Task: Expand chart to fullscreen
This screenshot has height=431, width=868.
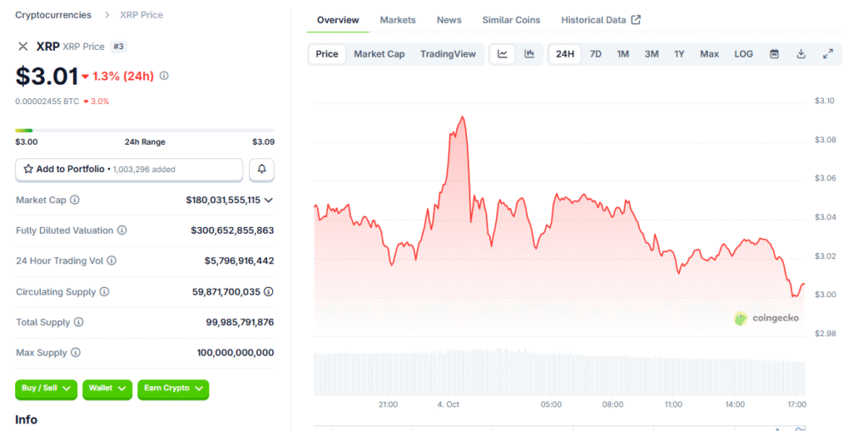Action: coord(828,54)
